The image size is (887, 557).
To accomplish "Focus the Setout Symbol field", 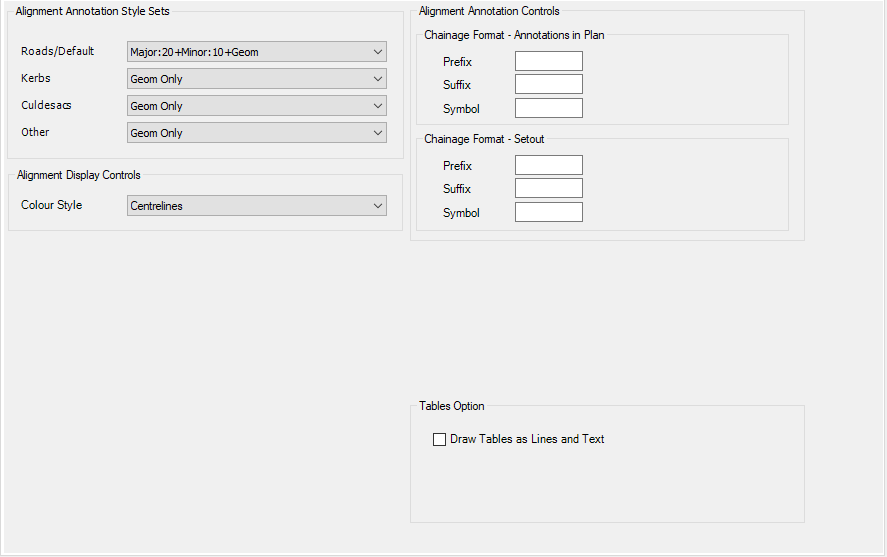I will click(549, 212).
